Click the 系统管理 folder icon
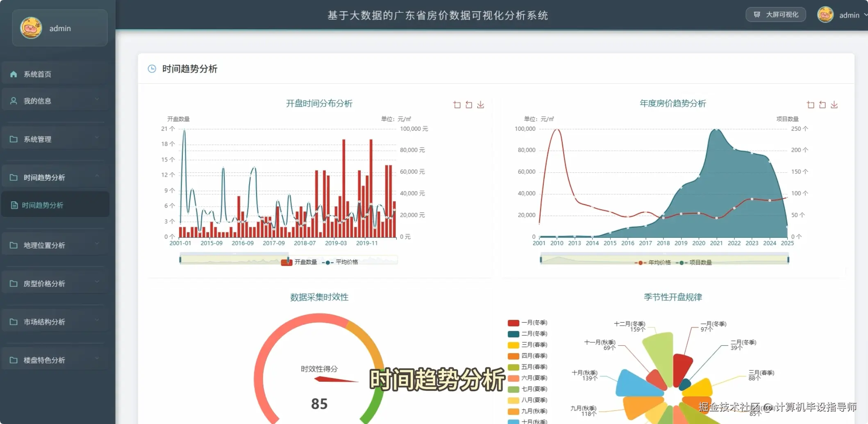The width and height of the screenshot is (868, 424). point(14,139)
